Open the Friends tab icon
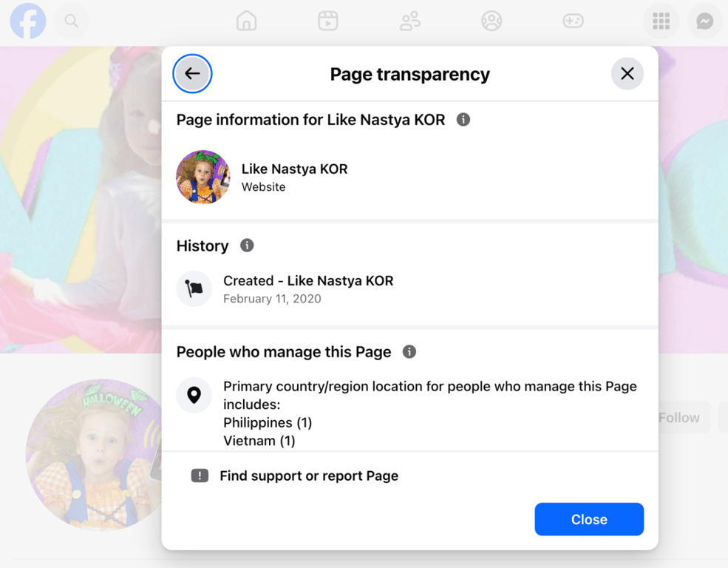The width and height of the screenshot is (728, 568). pyautogui.click(x=410, y=21)
